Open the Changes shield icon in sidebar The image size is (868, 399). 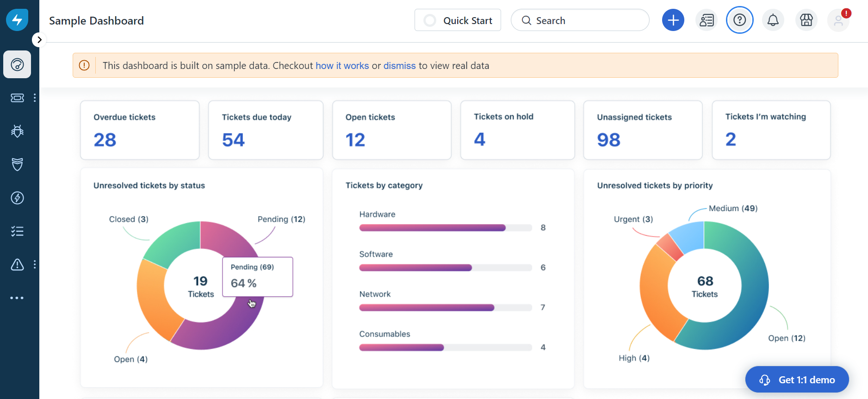(x=17, y=164)
